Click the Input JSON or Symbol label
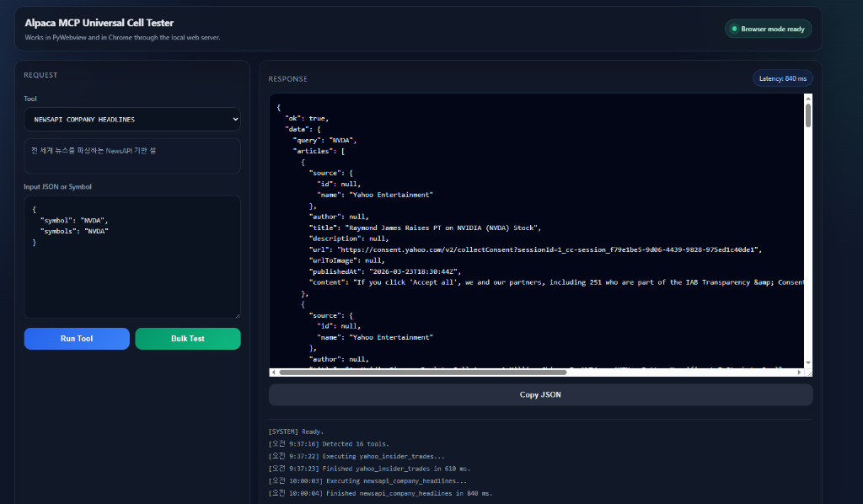The height and width of the screenshot is (504, 863). [58, 186]
